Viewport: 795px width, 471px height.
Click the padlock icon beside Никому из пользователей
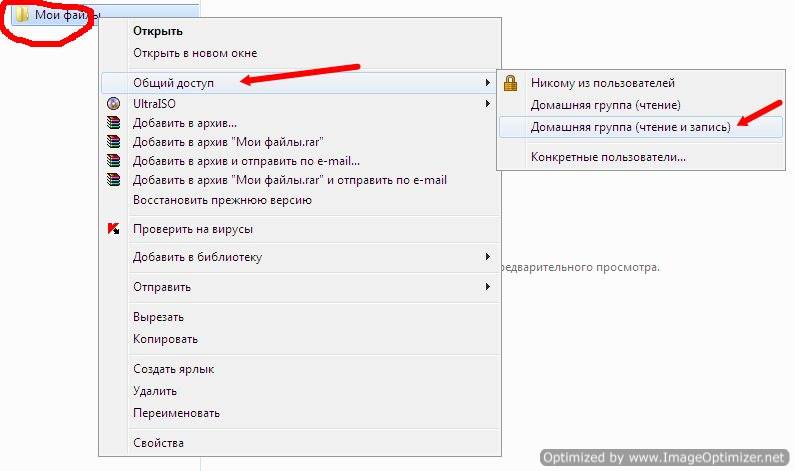pyautogui.click(x=511, y=83)
